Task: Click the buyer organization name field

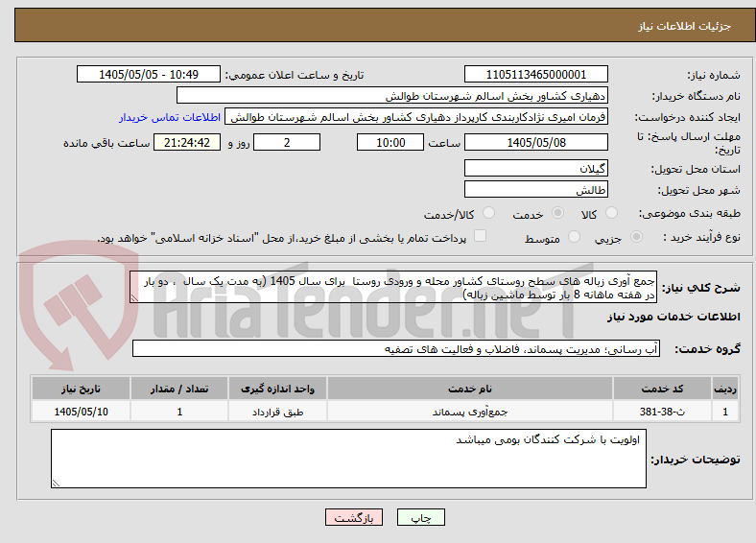Action: [392, 96]
